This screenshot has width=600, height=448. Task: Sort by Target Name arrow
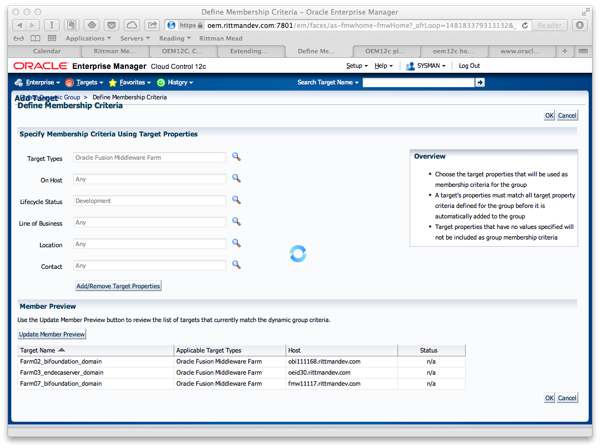62,350
